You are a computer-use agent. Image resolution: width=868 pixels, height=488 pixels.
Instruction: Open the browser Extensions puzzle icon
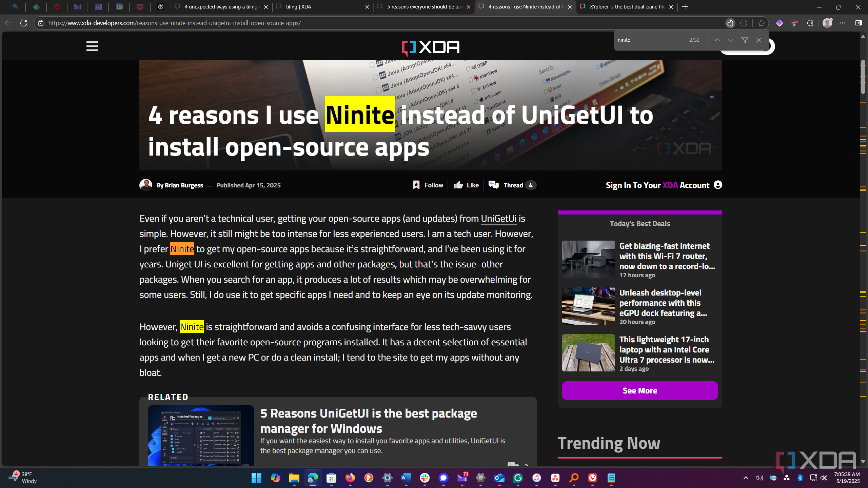click(810, 23)
